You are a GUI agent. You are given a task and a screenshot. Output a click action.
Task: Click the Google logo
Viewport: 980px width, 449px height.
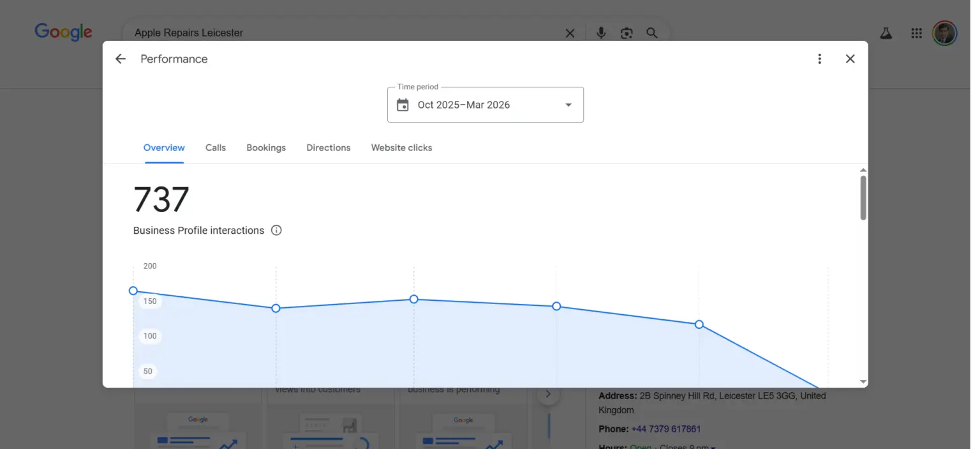(x=63, y=33)
